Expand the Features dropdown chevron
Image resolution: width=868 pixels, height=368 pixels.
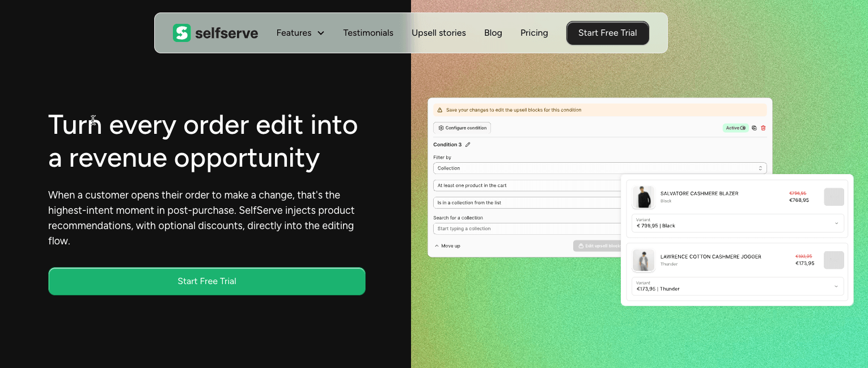coord(321,33)
